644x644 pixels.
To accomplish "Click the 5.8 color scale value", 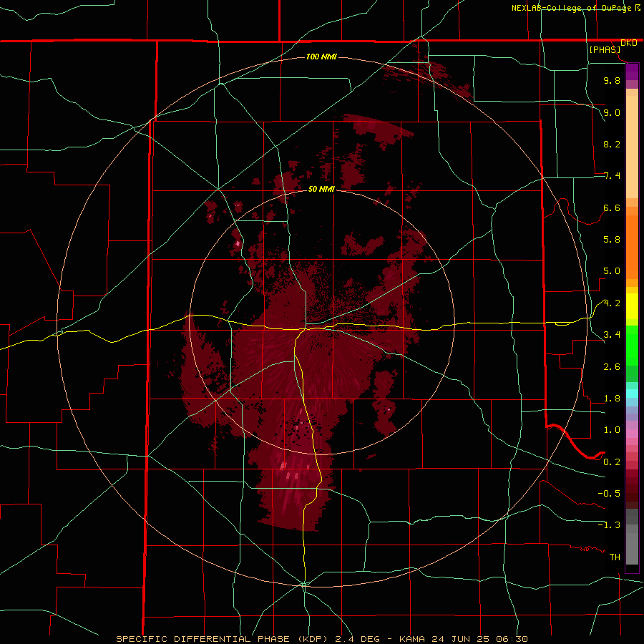I will pos(612,240).
